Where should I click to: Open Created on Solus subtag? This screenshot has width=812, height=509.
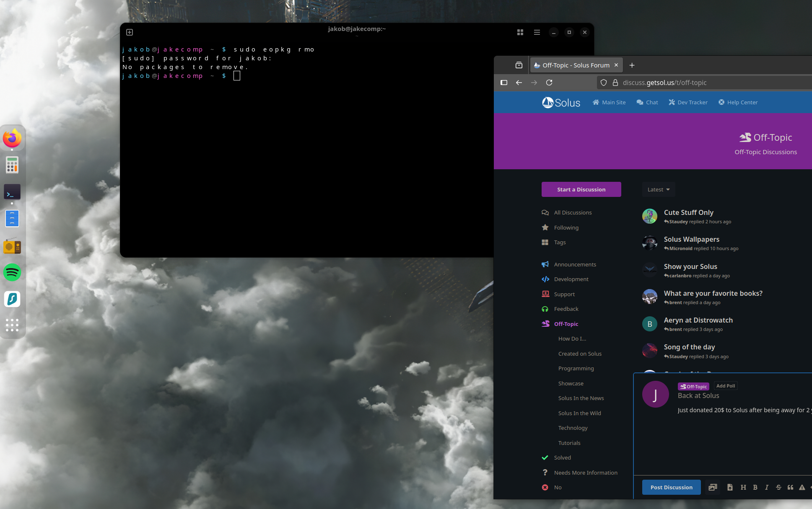(580, 354)
